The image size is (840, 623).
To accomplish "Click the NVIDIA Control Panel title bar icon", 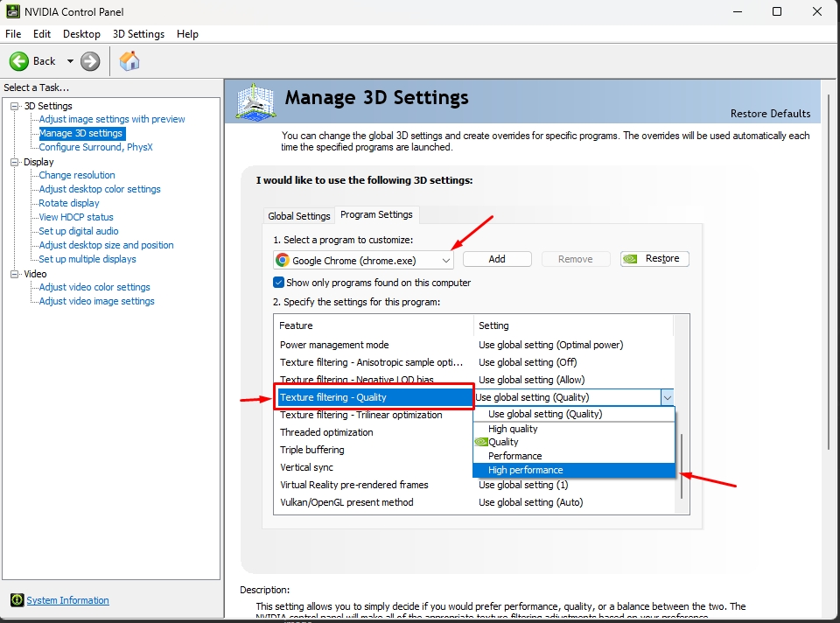I will [12, 11].
